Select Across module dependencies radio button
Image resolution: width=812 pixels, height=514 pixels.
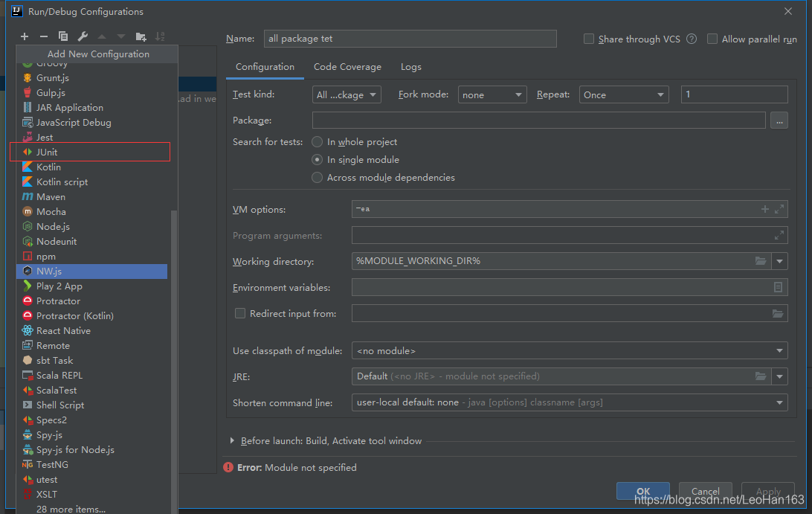(317, 177)
